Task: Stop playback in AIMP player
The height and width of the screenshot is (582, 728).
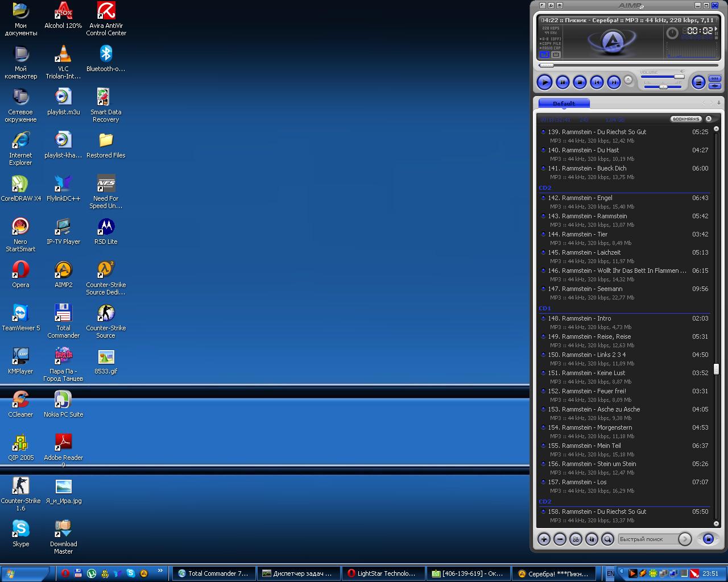Action: click(x=580, y=82)
